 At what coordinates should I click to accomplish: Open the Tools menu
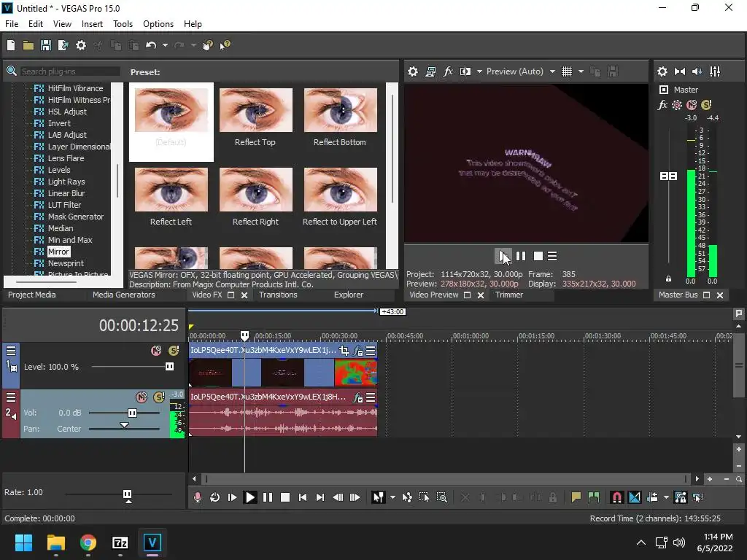click(123, 24)
